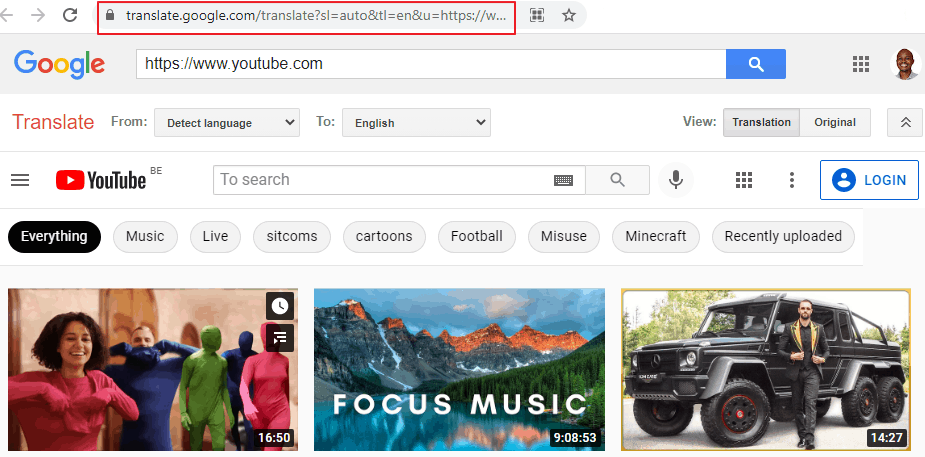Select the Football filter chip

[x=477, y=236]
